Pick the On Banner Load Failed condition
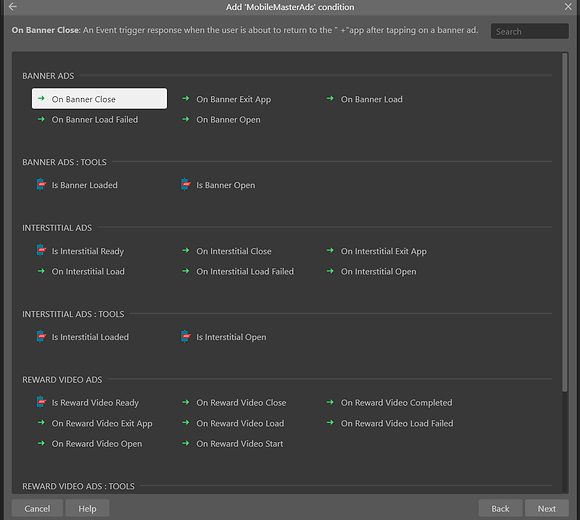 (95, 119)
